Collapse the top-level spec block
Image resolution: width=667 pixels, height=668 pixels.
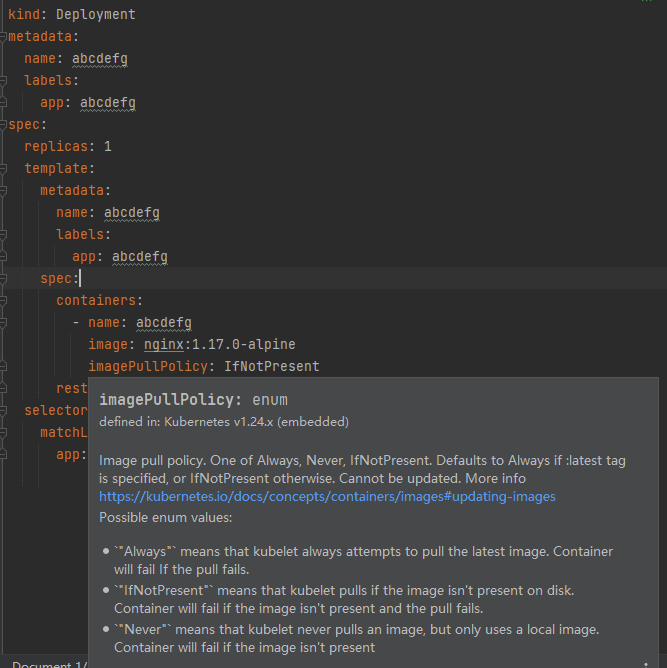tap(3, 124)
